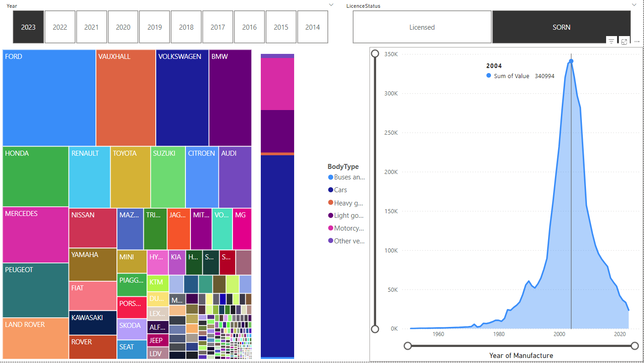Image resolution: width=644 pixels, height=363 pixels.
Task: Select year 2021 in Year slicer
Action: tap(91, 27)
